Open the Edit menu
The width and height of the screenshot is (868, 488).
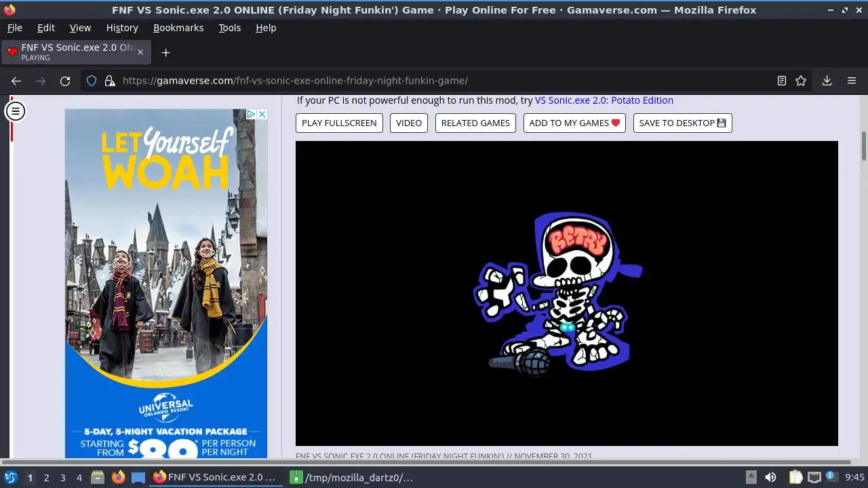click(46, 28)
